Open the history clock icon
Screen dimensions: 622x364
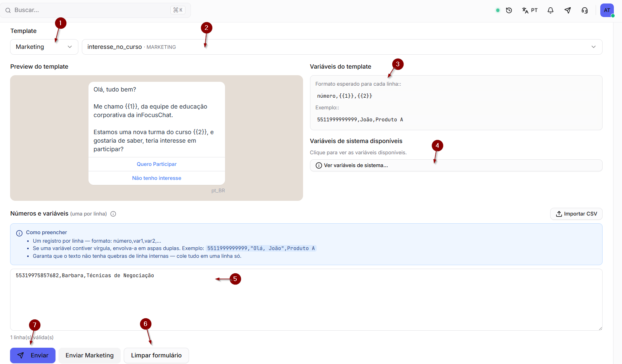509,10
